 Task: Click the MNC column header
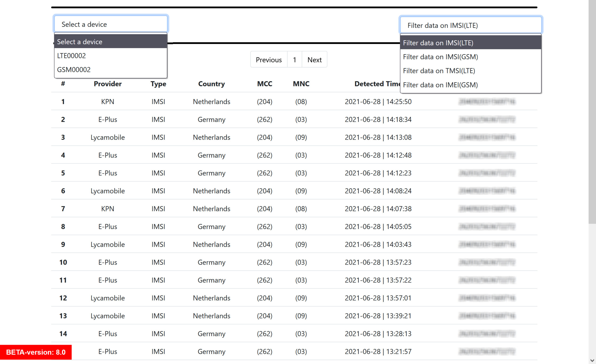[x=301, y=84]
